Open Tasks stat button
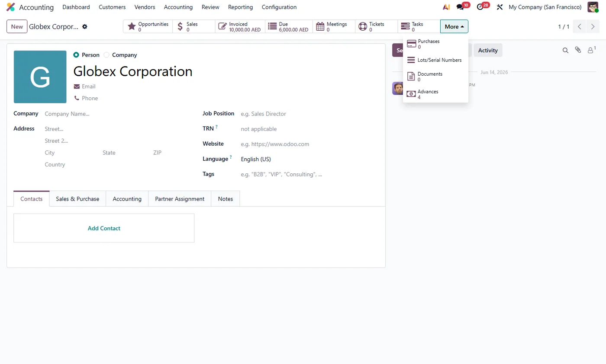This screenshot has height=364, width=606. 419,27
